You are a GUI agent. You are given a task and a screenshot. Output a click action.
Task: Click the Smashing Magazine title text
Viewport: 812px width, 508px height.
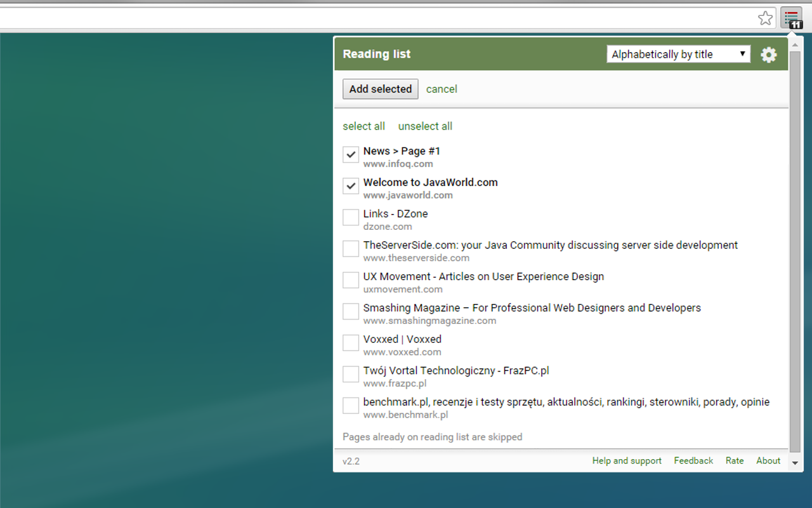click(x=532, y=308)
